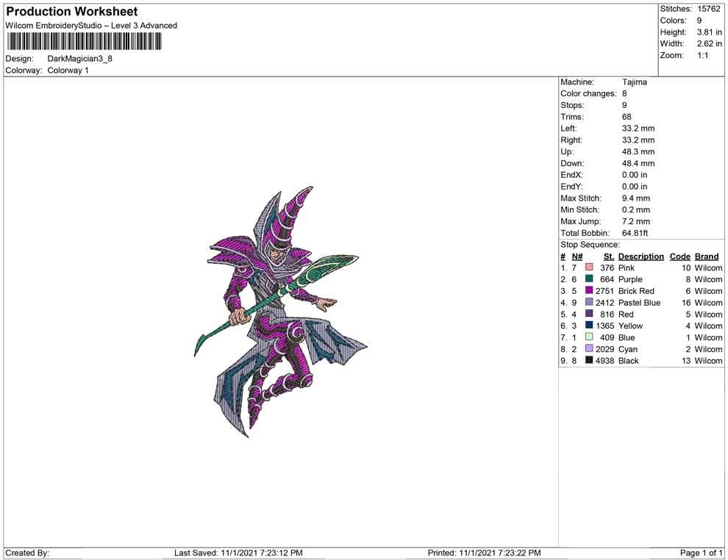Image resolution: width=728 pixels, height=560 pixels.
Task: Click the Cyan thread color swatch
Action: point(589,349)
